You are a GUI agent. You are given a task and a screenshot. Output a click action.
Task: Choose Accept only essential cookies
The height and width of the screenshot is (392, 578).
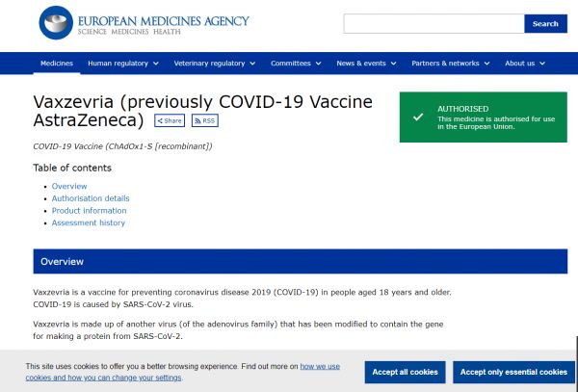pos(513,372)
